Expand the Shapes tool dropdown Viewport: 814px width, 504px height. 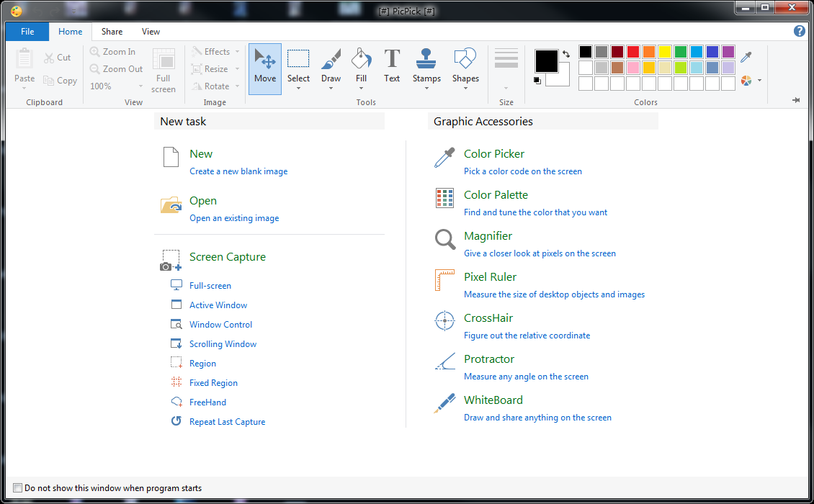[x=465, y=89]
